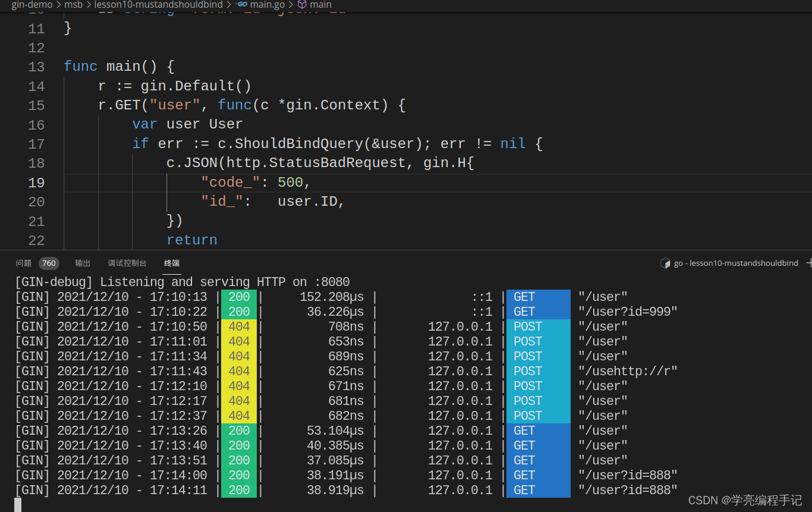Click the var user User declaration line
This screenshot has height=512, width=812.
[x=187, y=124]
